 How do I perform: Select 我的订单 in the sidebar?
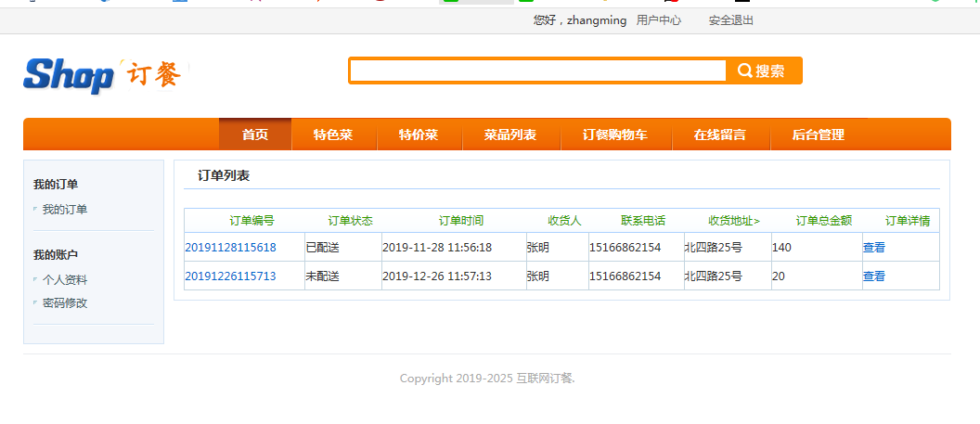(65, 210)
